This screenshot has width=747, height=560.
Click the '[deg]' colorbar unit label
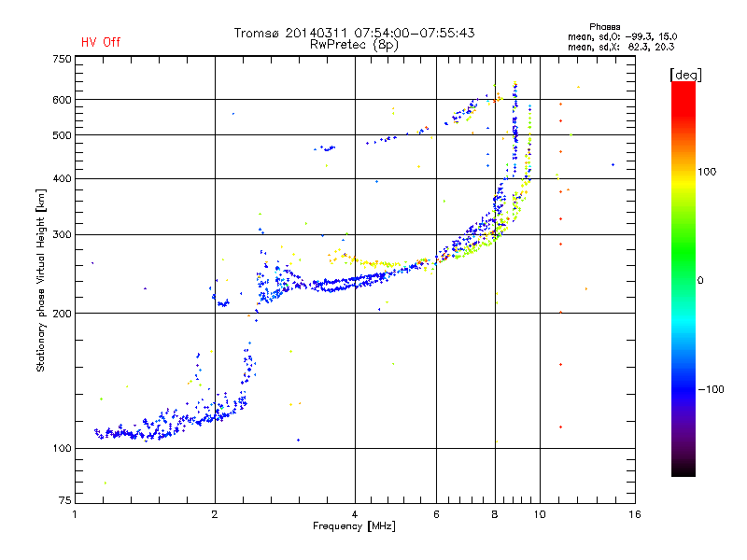685,75
